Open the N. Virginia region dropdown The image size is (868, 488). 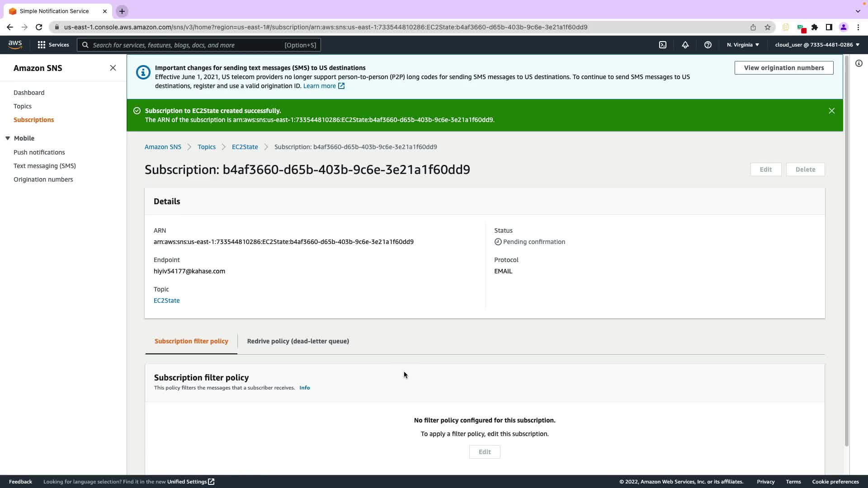tap(743, 45)
